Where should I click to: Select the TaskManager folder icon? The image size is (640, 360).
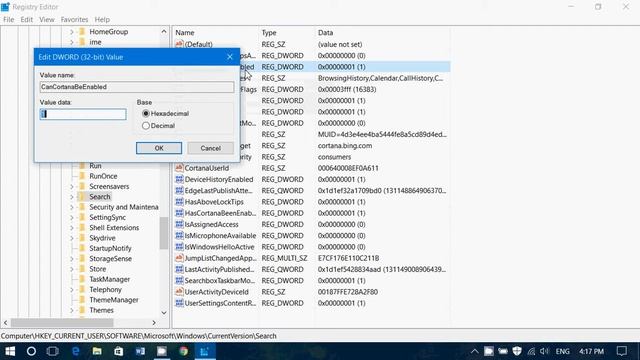pyautogui.click(x=82, y=279)
